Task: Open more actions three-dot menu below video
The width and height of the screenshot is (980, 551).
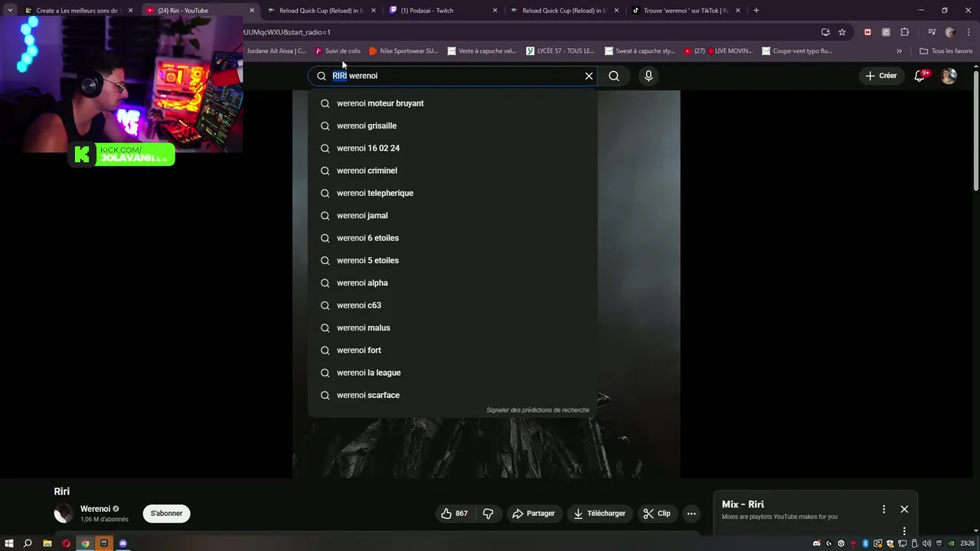Action: pos(691,514)
